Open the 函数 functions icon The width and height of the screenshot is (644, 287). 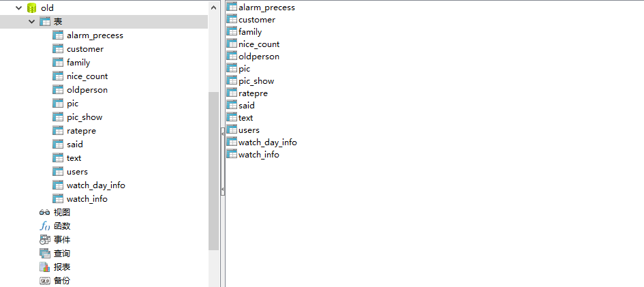pyautogui.click(x=44, y=226)
